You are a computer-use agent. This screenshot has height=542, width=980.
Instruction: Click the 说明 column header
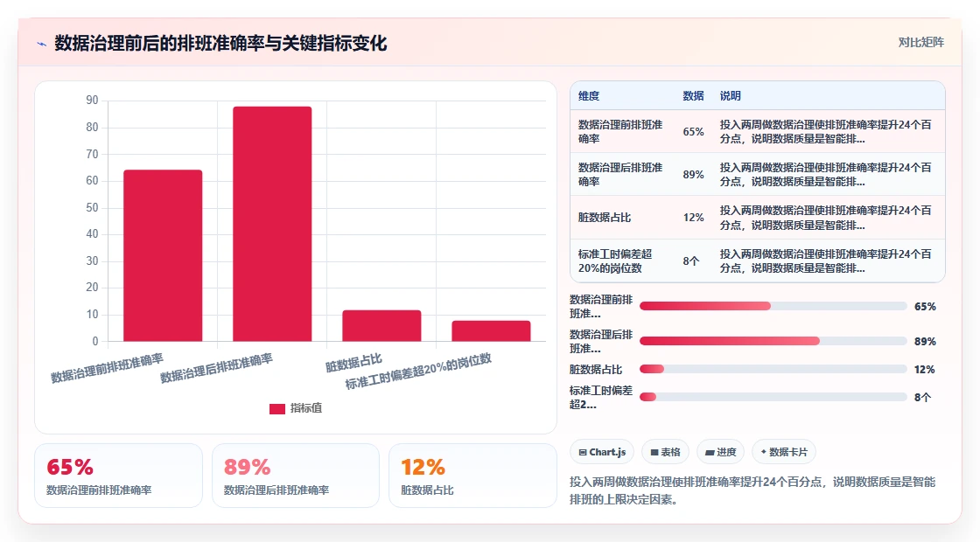[730, 96]
